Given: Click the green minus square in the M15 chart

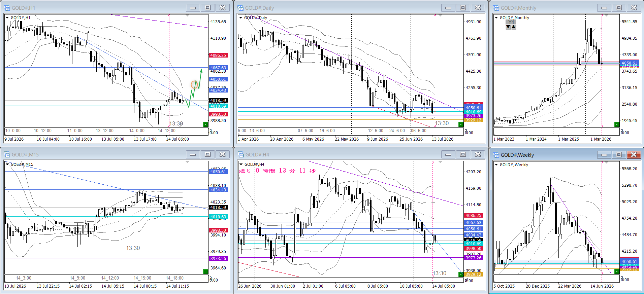Looking at the screenshot, I should pyautogui.click(x=205, y=271).
